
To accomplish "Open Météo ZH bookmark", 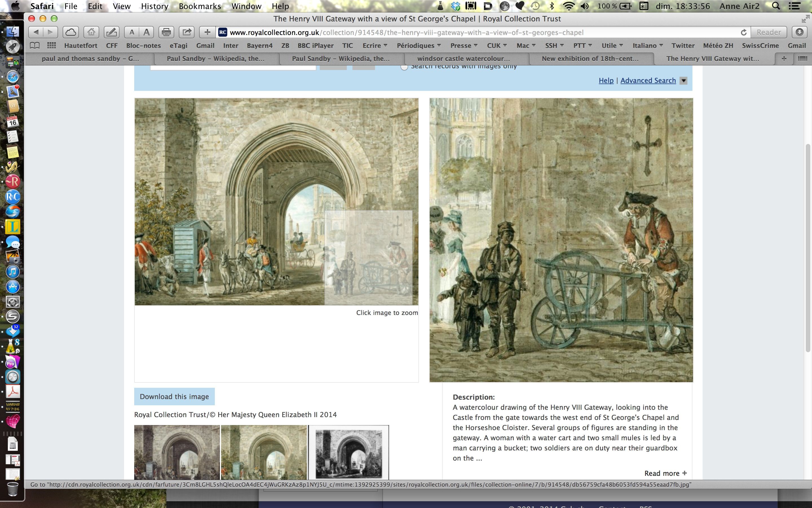I will tap(718, 45).
